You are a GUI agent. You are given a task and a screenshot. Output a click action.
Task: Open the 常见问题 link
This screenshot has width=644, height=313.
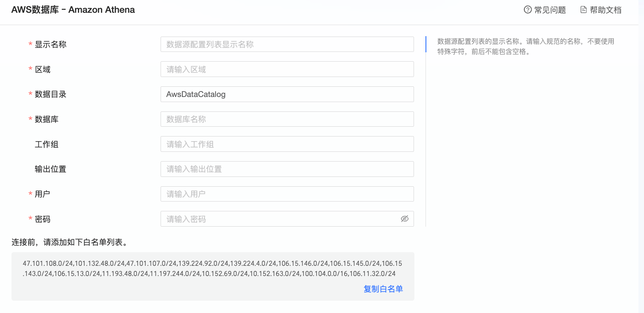click(545, 10)
